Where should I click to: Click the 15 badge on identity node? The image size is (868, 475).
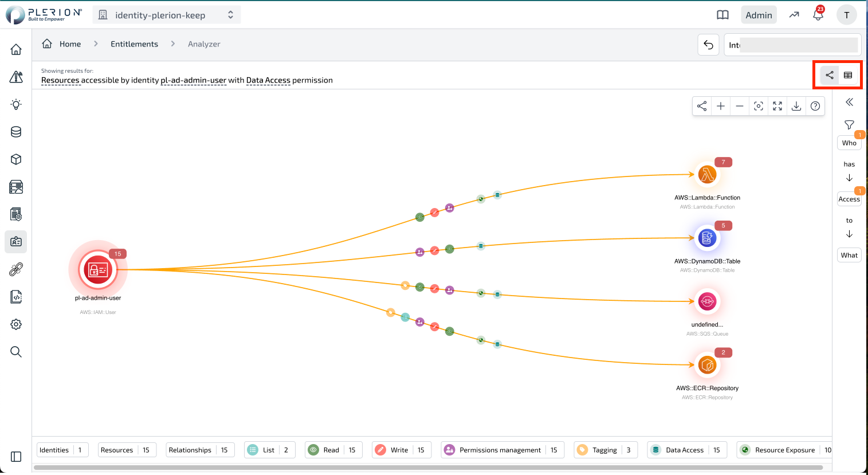tap(117, 254)
